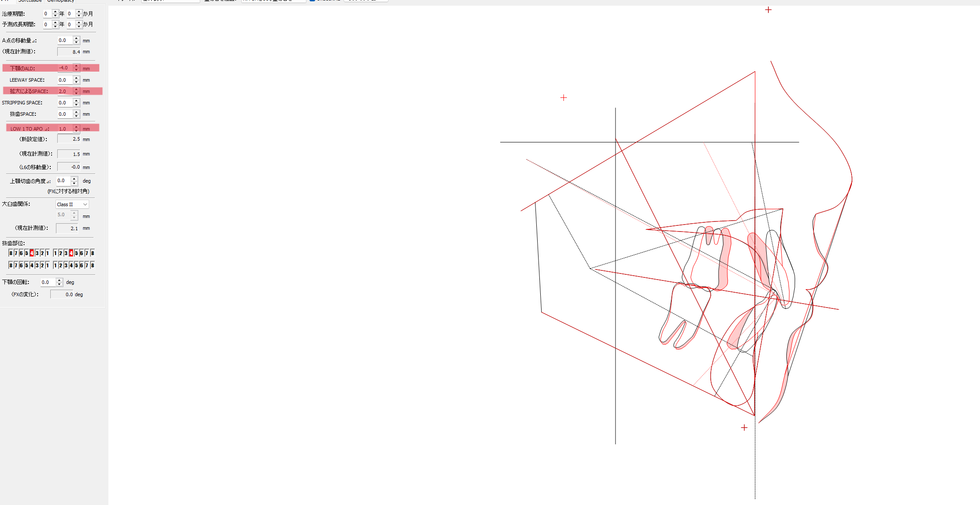Decrease the 下顎のALD value

[x=76, y=70]
